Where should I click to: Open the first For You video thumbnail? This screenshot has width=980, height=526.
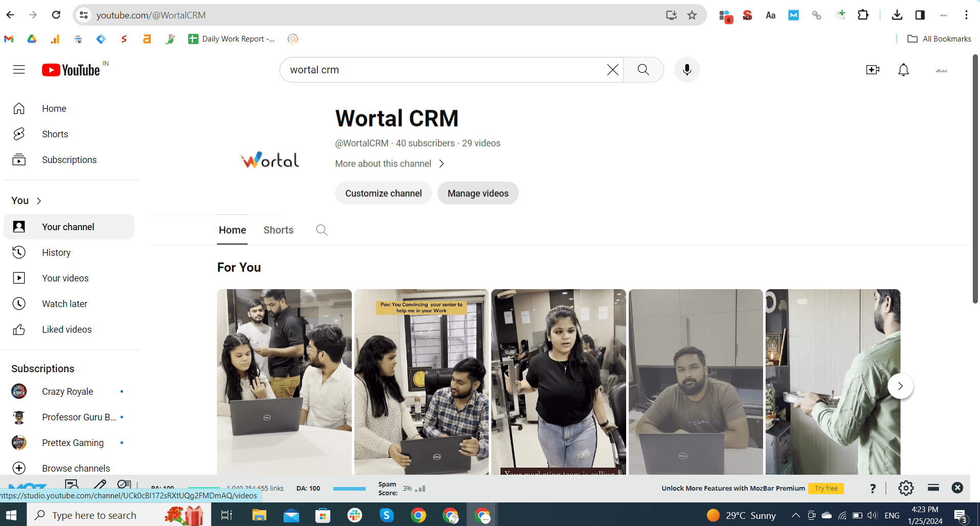click(284, 382)
